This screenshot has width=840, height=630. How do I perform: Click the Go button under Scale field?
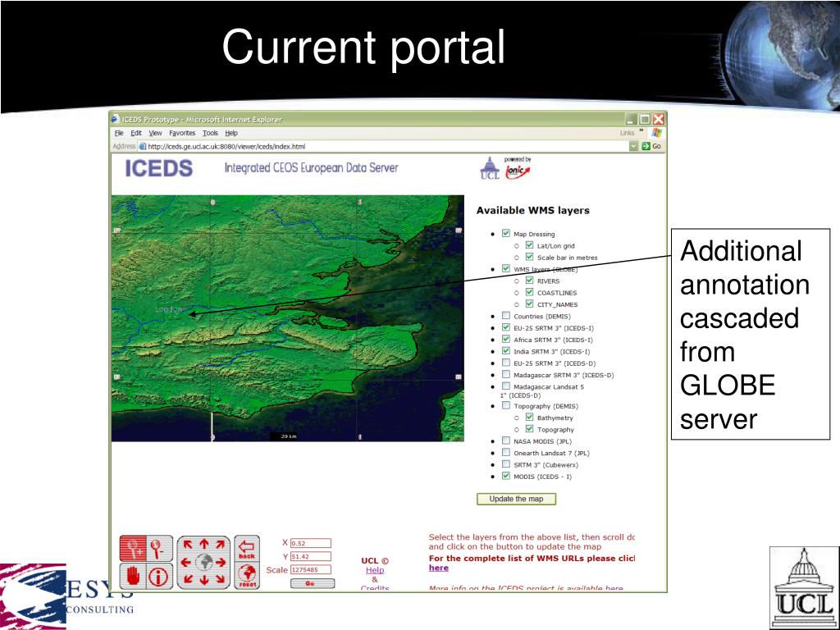tap(313, 583)
